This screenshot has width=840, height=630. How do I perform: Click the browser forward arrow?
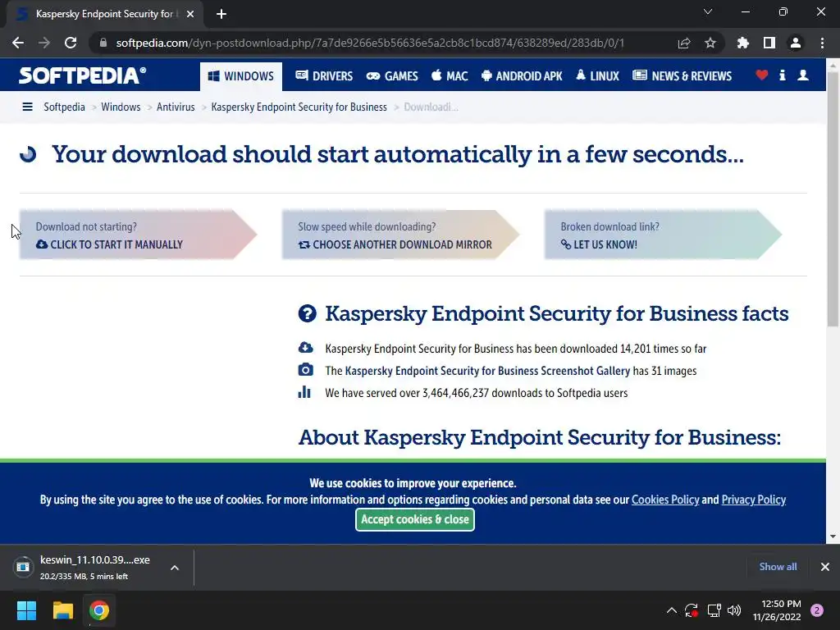(x=44, y=43)
